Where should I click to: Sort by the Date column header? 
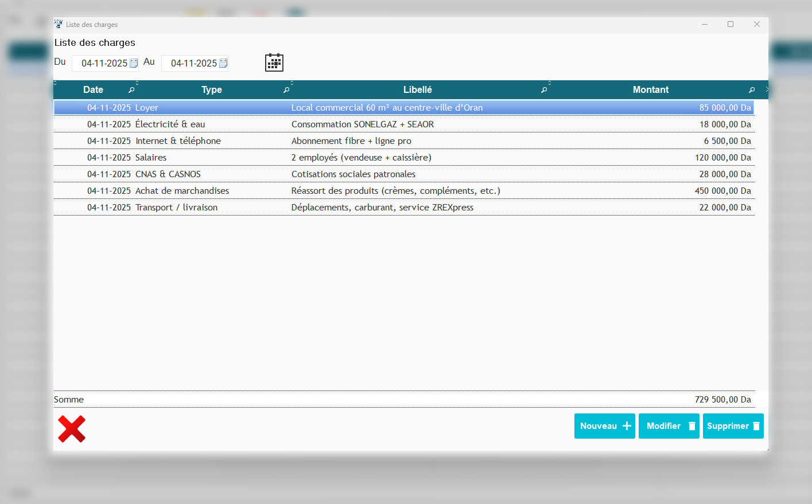coord(93,90)
